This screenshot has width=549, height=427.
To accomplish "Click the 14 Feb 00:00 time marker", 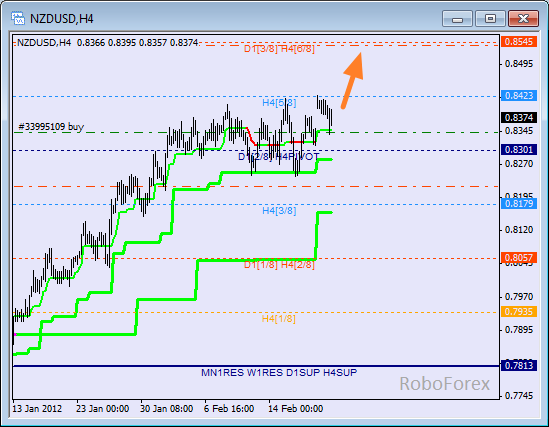I will point(296,409).
